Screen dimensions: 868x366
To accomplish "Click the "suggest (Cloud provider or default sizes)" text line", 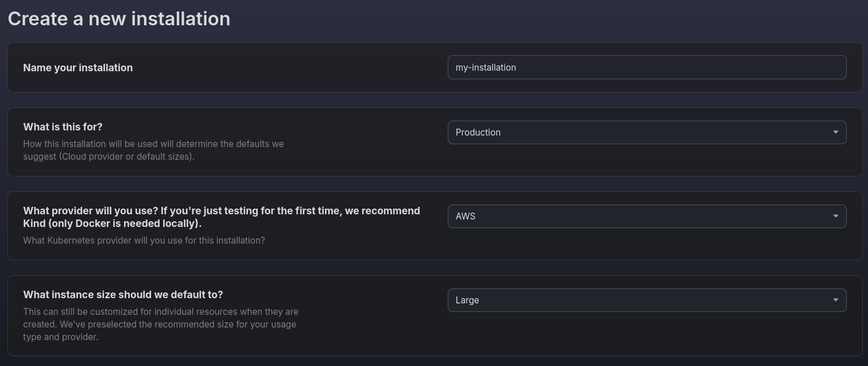I will coord(109,156).
